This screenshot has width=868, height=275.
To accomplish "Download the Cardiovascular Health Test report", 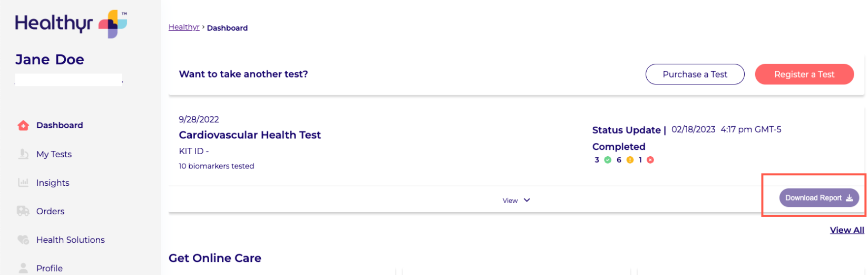I will coord(818,198).
